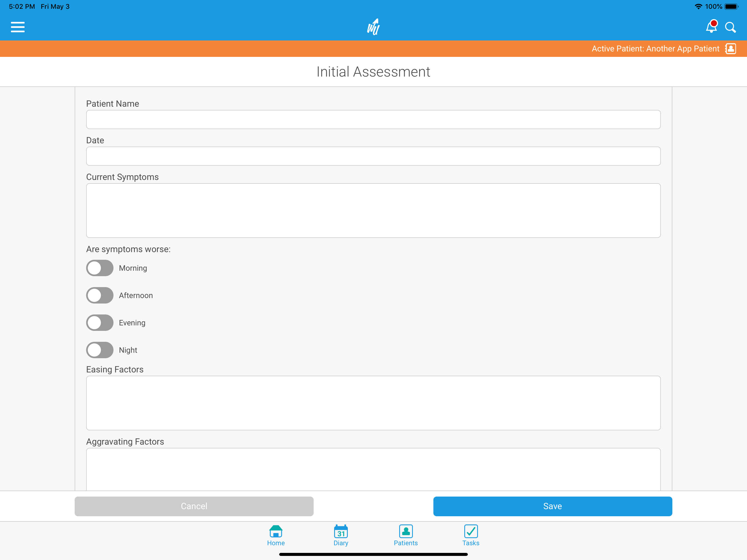This screenshot has width=747, height=560.
Task: Enable the Morning toggle
Action: tap(100, 268)
